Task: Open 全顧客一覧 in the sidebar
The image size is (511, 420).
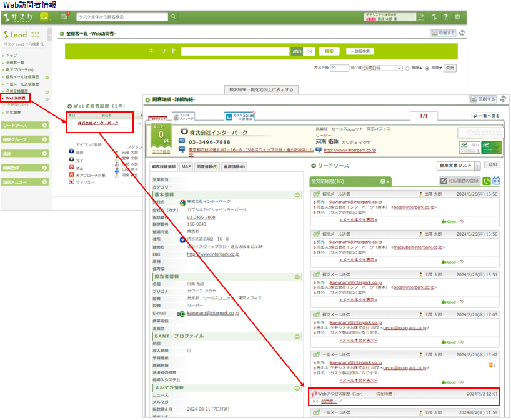Action: [15, 62]
